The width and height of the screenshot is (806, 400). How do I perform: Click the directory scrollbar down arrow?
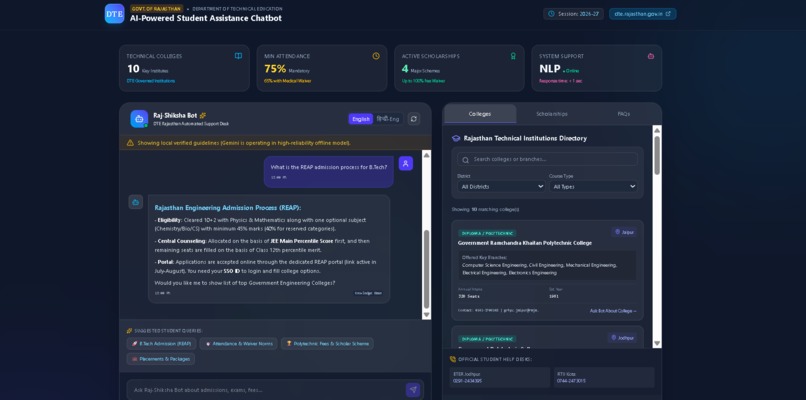click(x=657, y=343)
